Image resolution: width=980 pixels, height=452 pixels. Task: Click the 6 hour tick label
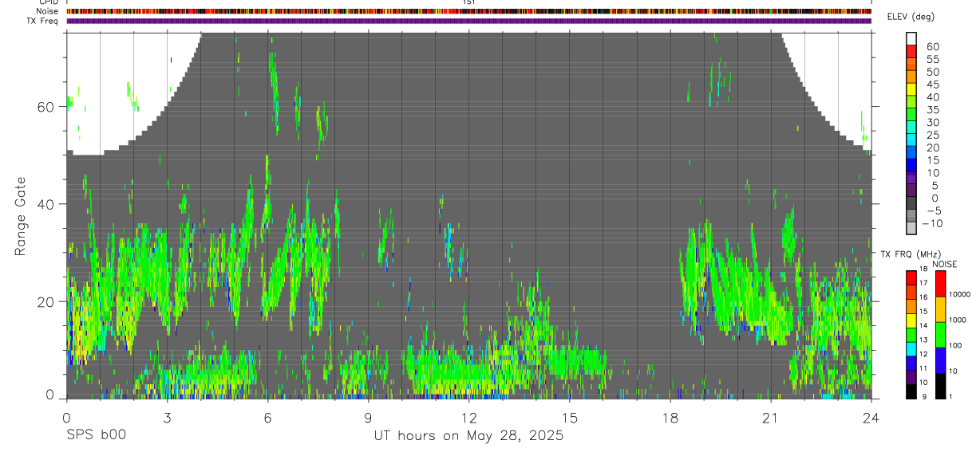(x=267, y=417)
